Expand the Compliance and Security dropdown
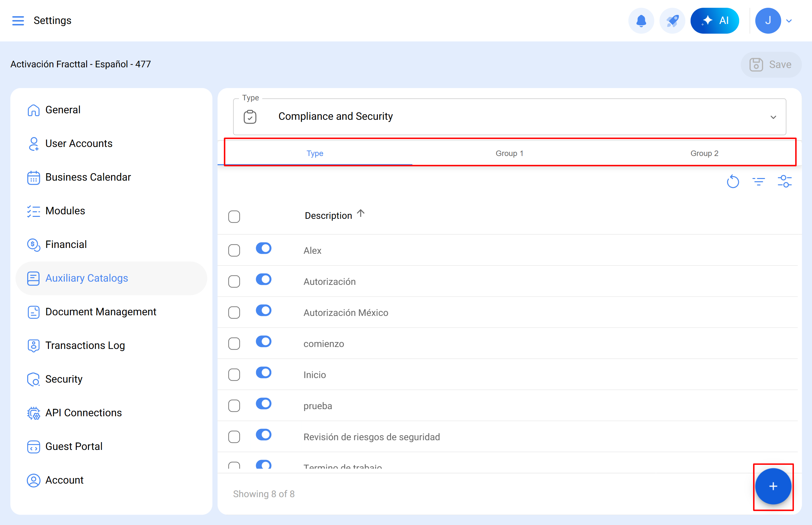812x525 pixels. 773,117
